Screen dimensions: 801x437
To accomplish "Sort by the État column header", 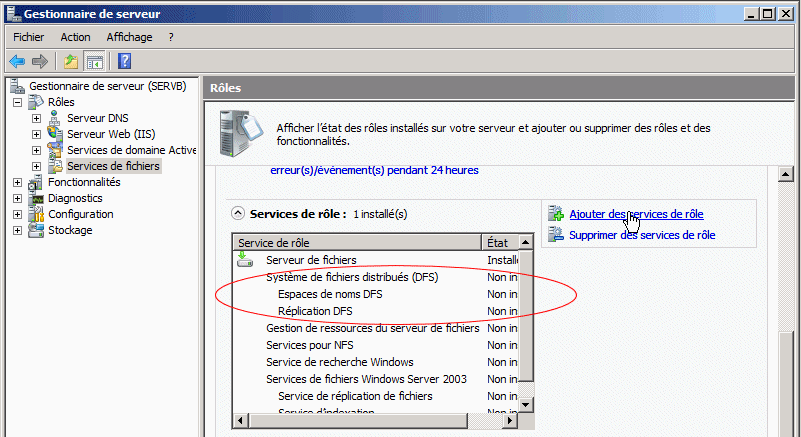I will click(500, 242).
